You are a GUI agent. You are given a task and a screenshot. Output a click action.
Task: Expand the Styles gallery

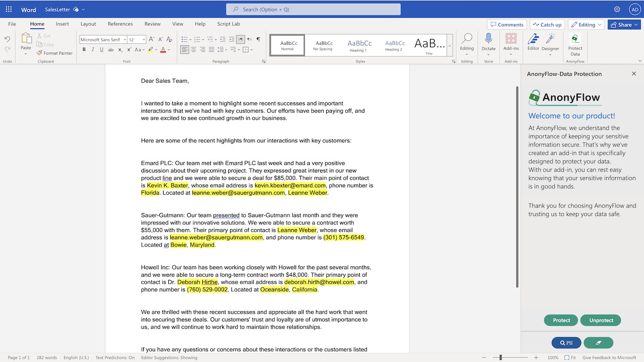pos(449,45)
